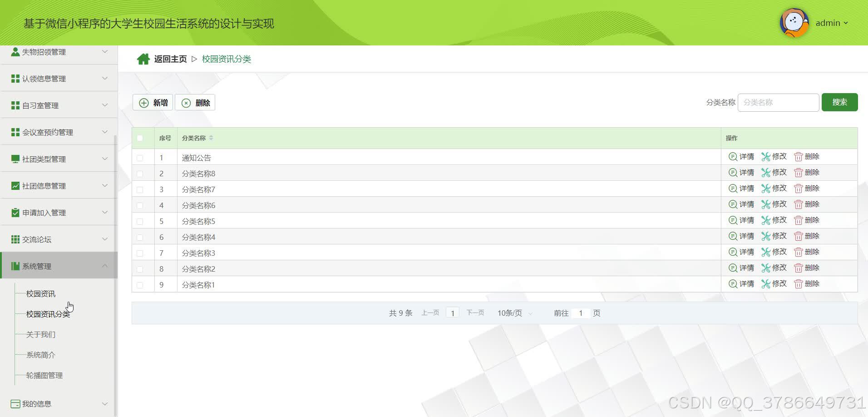This screenshot has height=417, width=868.
Task: Open the 交流论坛 menu label
Action: click(x=37, y=239)
